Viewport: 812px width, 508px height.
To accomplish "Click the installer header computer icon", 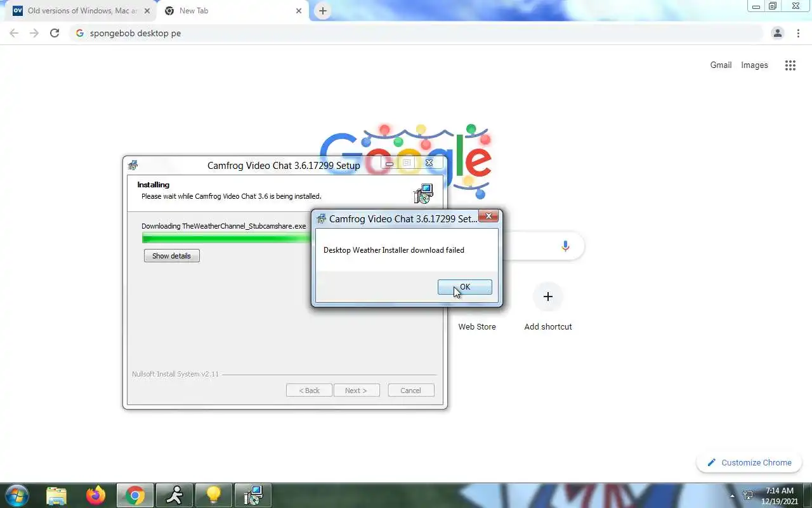I will click(x=422, y=194).
